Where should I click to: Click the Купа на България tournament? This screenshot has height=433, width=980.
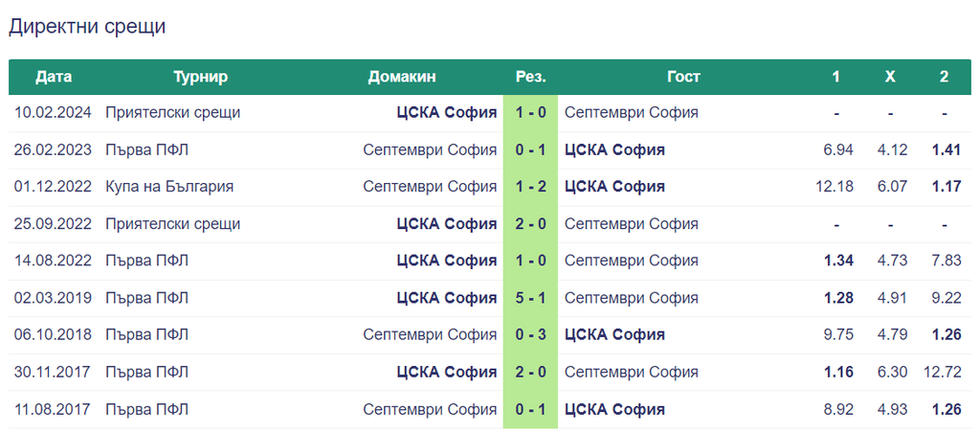pyautogui.click(x=169, y=187)
